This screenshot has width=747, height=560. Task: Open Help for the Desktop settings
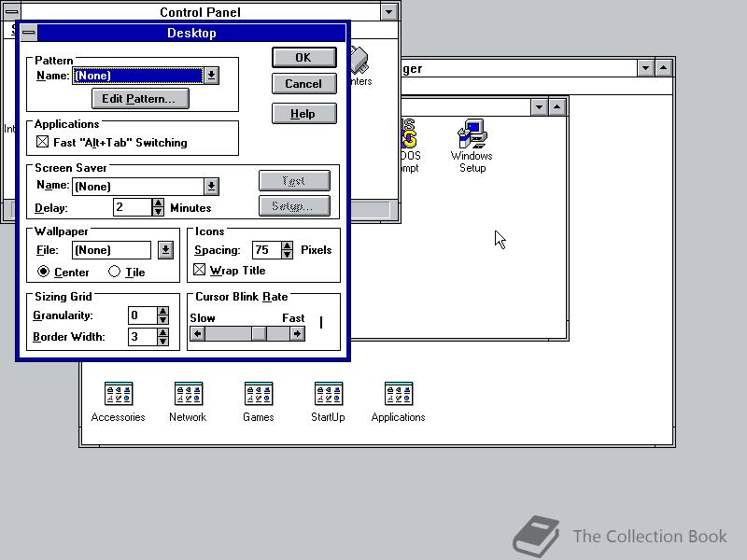click(x=303, y=113)
